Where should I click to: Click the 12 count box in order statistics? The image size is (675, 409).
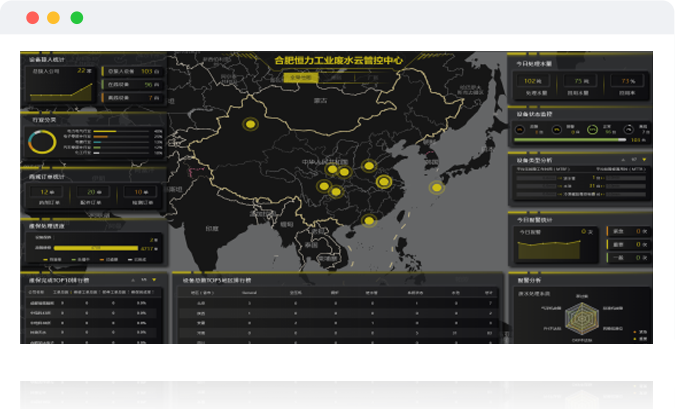[x=46, y=194]
